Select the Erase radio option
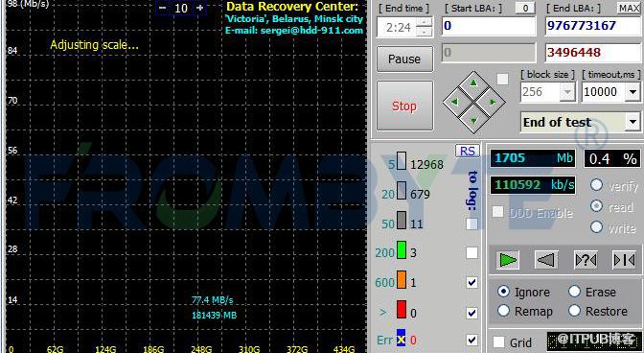The image size is (644, 353). pyautogui.click(x=574, y=292)
